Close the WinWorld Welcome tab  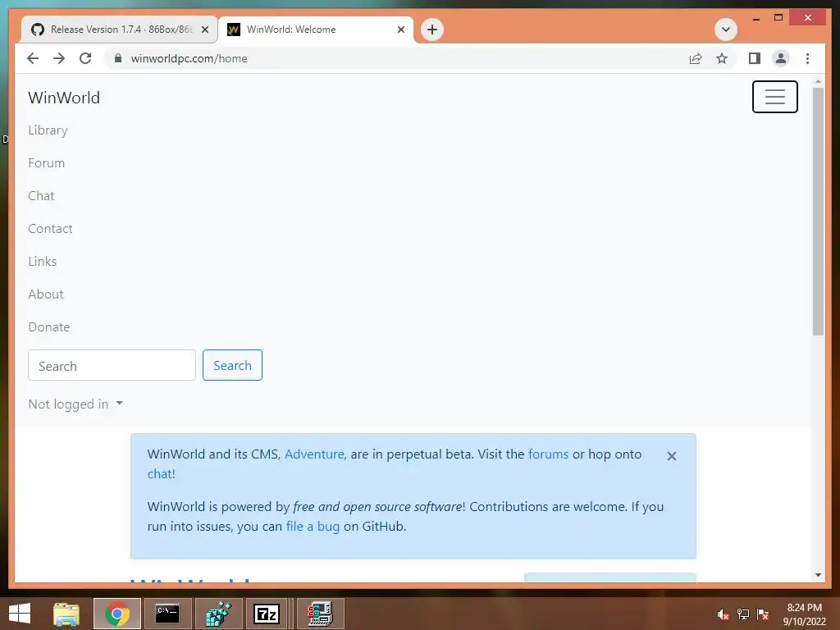click(400, 30)
